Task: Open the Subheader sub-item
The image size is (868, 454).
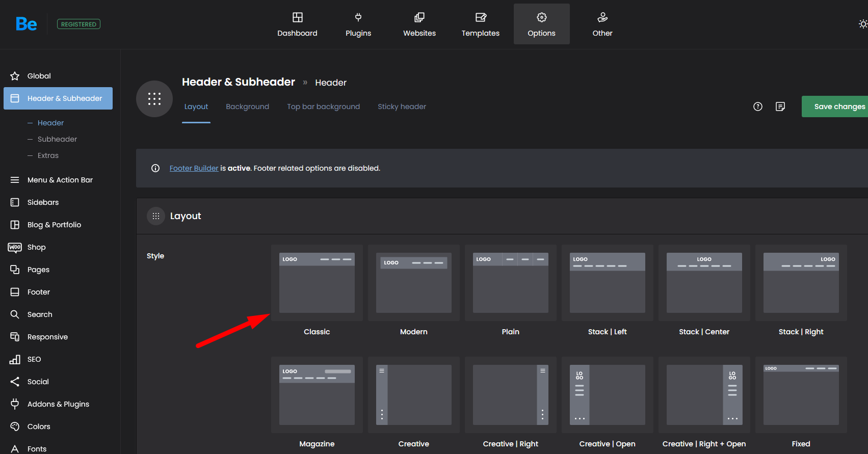Action: (57, 139)
